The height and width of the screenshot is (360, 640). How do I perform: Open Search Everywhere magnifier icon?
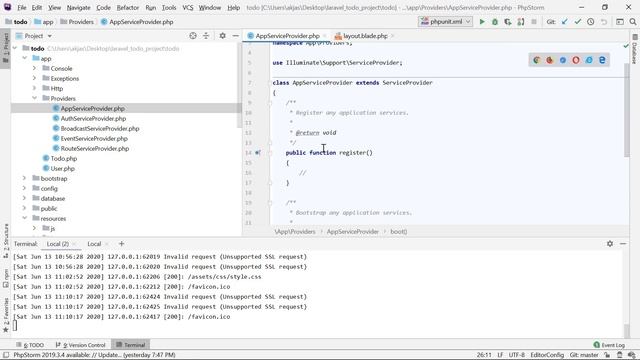tap(633, 22)
